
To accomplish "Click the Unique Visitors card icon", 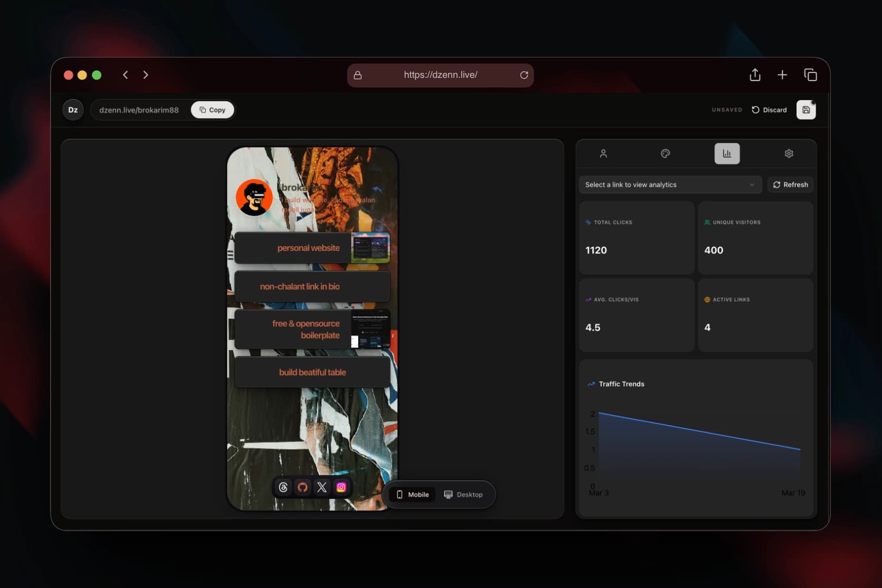I will point(707,222).
